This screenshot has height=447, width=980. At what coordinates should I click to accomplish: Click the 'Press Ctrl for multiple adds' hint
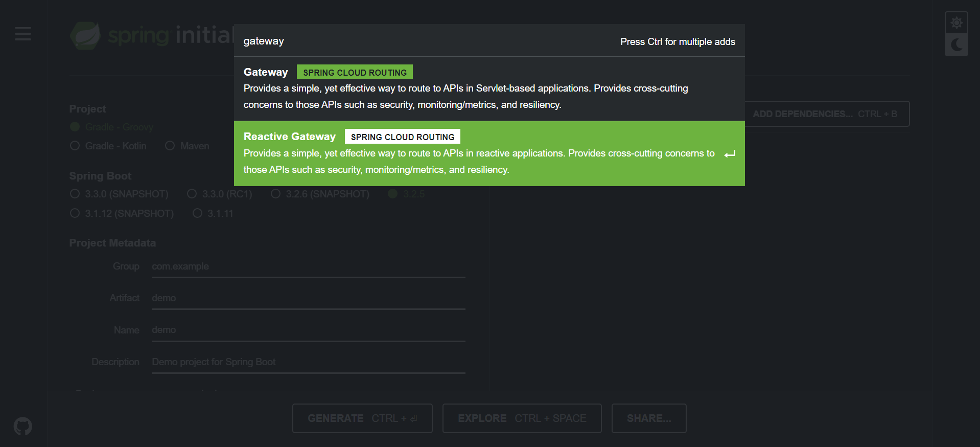(x=678, y=41)
